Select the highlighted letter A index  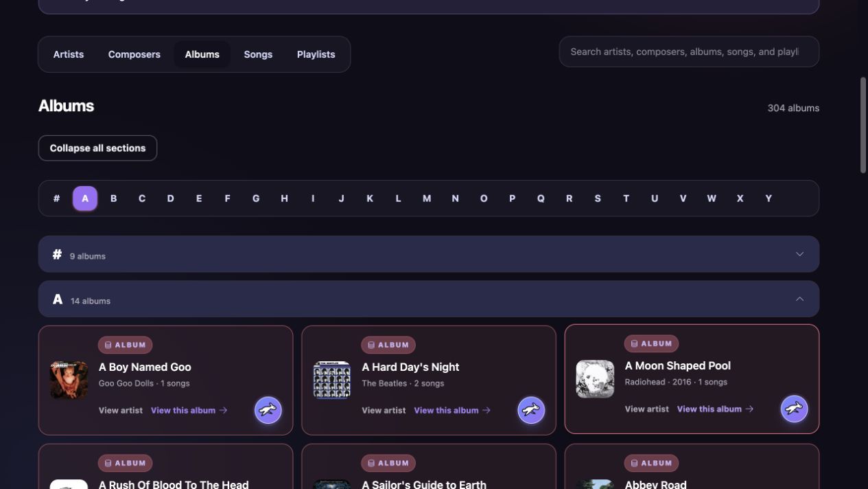tap(85, 198)
